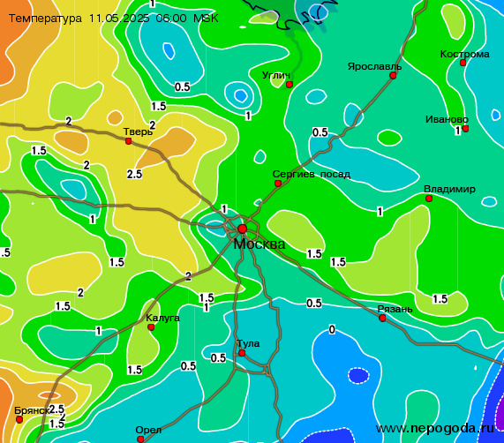Click the Сергиев посад marker dot
This screenshot has height=443, width=504.
point(278,184)
